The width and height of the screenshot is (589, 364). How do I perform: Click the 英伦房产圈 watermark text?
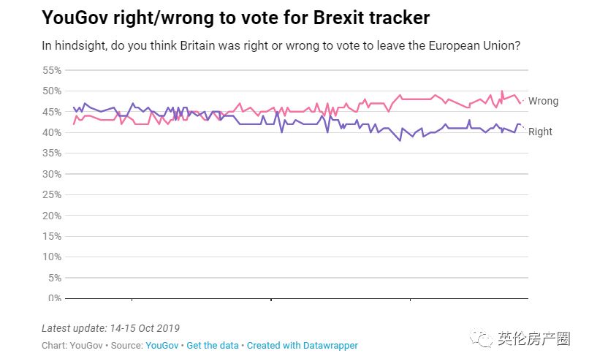point(533,338)
